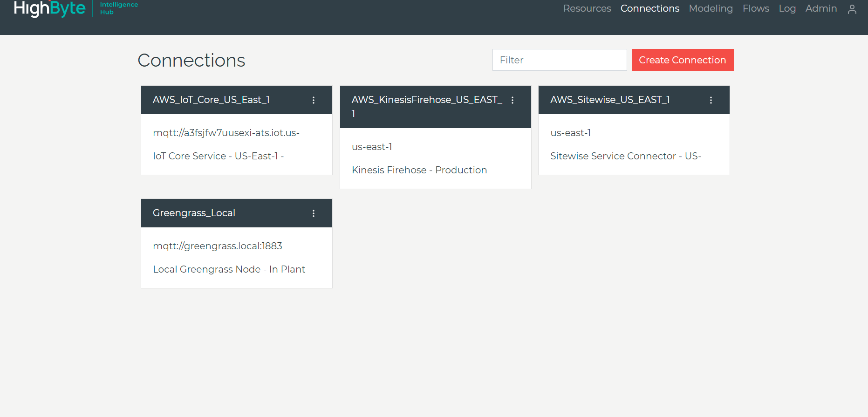Click us-east-1 text in Sitewise card
The image size is (868, 417).
570,133
